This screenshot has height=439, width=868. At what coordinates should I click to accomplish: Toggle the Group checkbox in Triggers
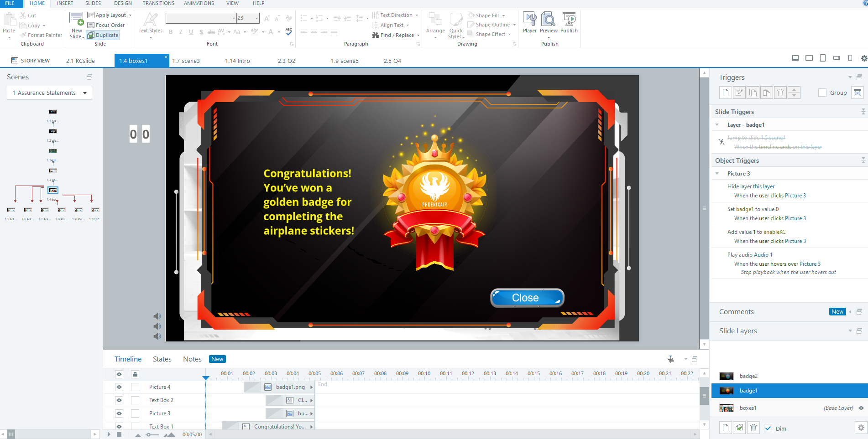tap(822, 93)
